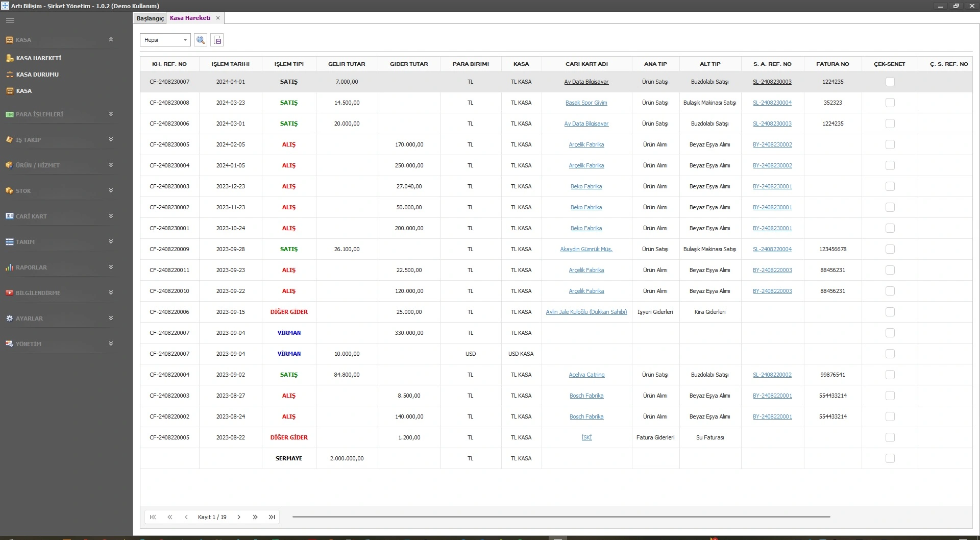Viewport: 980px width, 540px height.
Task: Click the horizontal scrollbar under the table
Action: (561, 517)
